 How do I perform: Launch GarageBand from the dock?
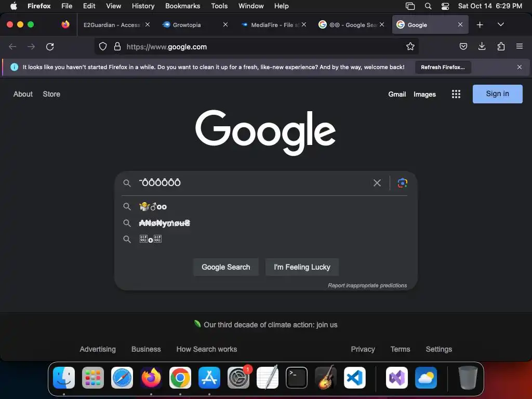[326, 378]
